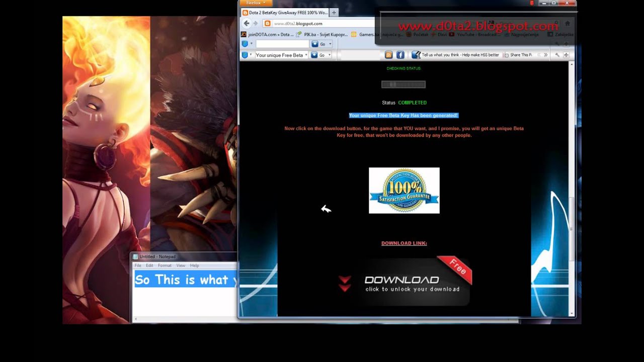Screen dimensions: 644x362
Task: Open the Help menu in Notepad
Action: point(194,265)
